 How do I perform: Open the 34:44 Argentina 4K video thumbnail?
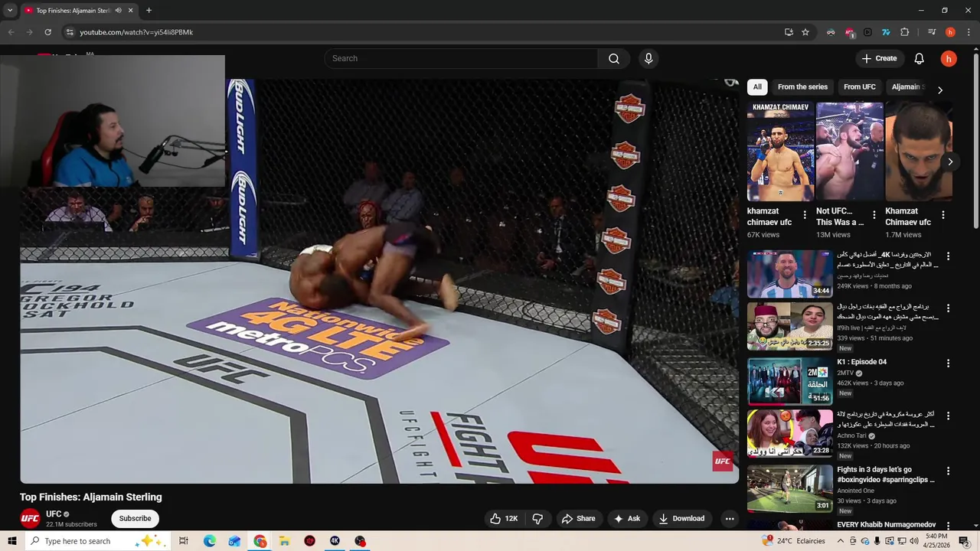coord(789,273)
